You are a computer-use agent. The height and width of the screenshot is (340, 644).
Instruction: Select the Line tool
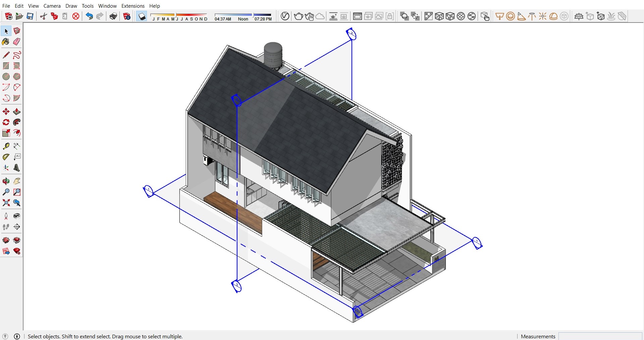tap(6, 55)
